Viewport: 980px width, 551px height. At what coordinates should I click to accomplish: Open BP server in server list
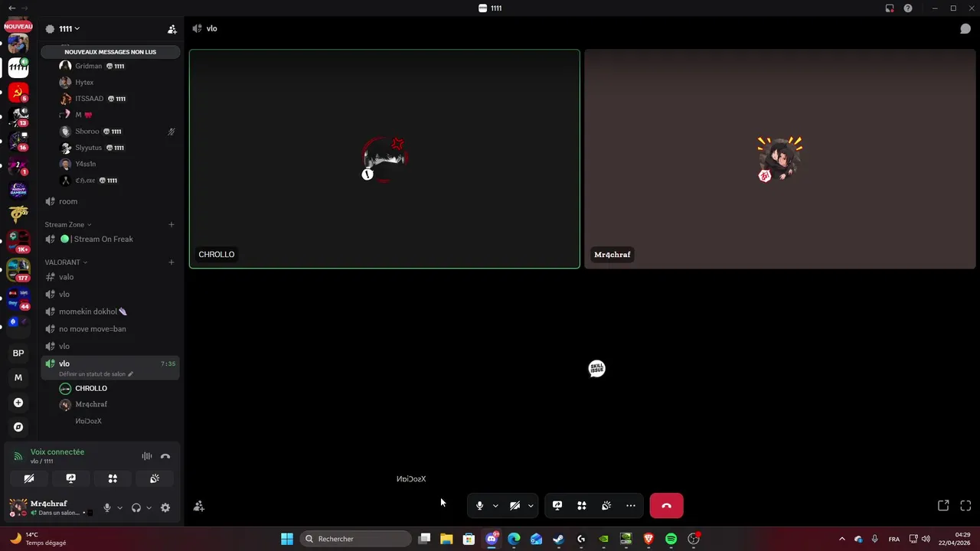pyautogui.click(x=18, y=353)
